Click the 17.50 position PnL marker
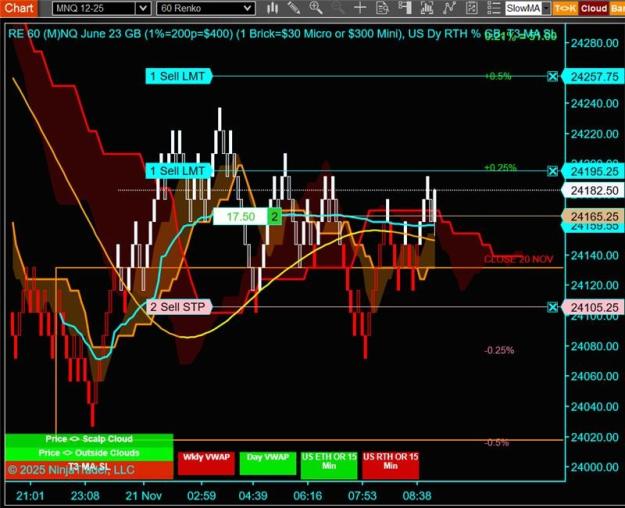625x508 pixels. pyautogui.click(x=240, y=217)
